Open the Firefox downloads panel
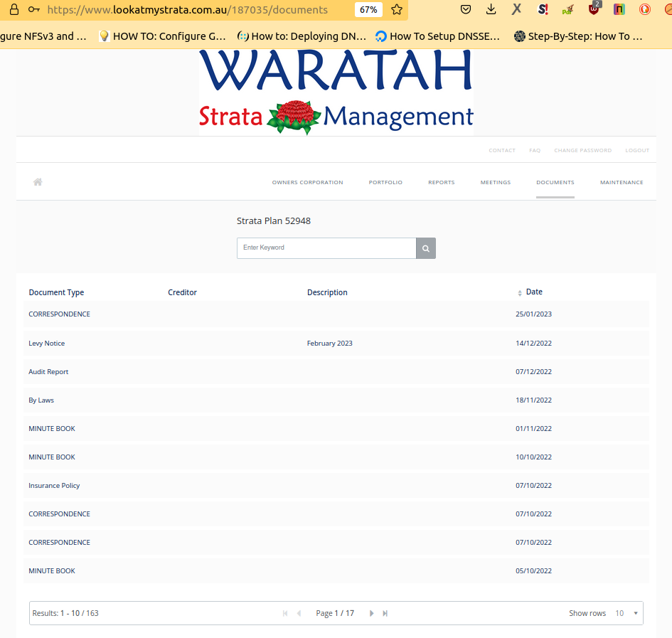Image resolution: width=672 pixels, height=638 pixels. click(x=491, y=10)
